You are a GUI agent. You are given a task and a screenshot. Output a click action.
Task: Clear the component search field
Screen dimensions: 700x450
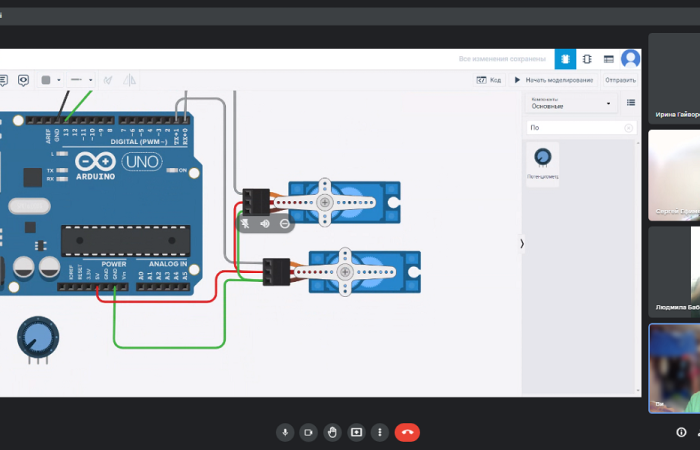[x=628, y=128]
